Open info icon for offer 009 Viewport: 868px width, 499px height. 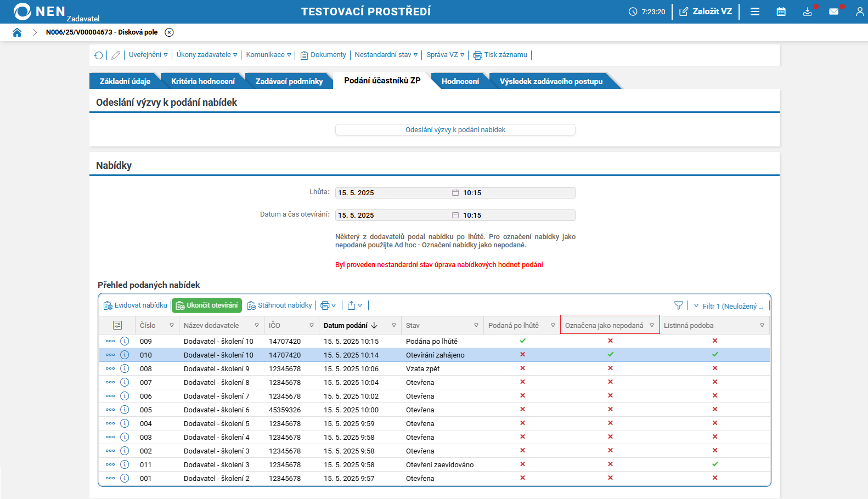pos(125,341)
